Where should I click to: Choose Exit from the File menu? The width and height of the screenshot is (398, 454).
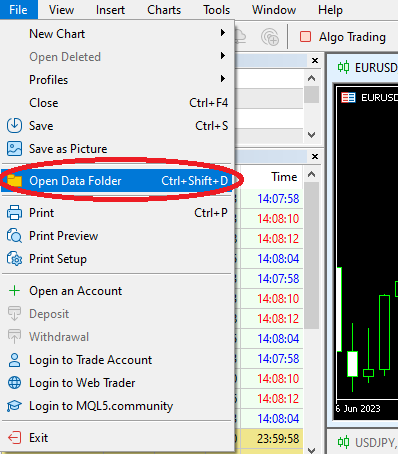tap(117, 437)
